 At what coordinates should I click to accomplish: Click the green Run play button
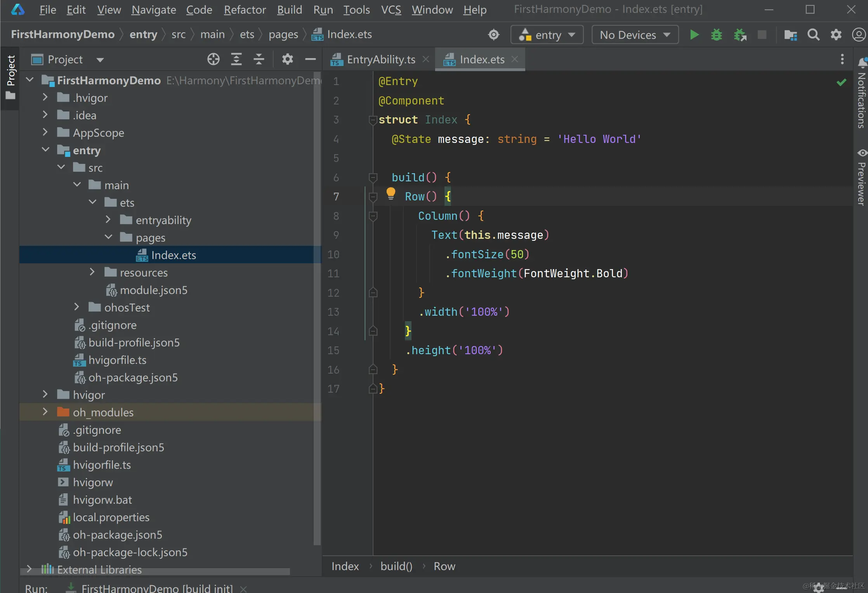coord(694,35)
